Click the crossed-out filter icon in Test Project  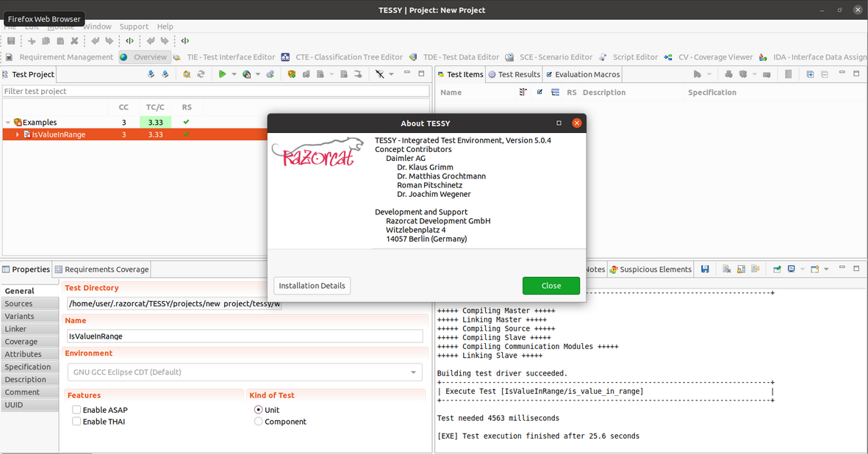coord(380,74)
